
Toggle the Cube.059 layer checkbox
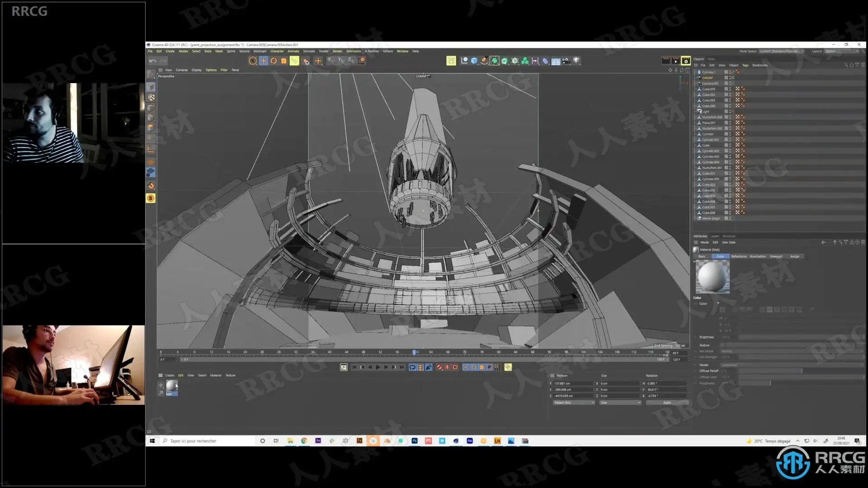(726, 89)
